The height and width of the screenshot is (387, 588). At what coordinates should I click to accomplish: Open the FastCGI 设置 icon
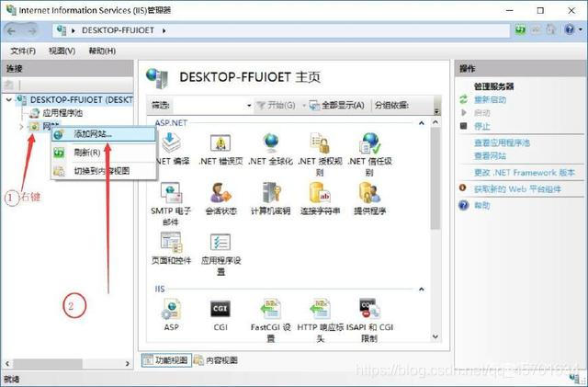(271, 309)
